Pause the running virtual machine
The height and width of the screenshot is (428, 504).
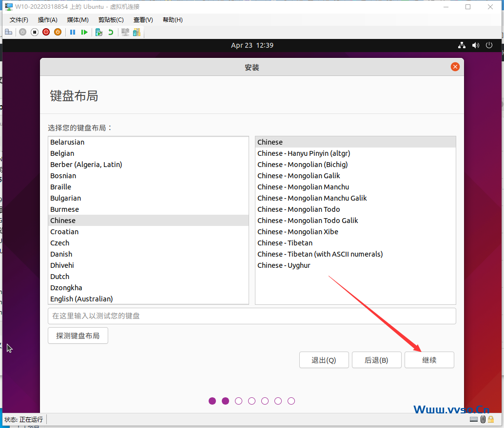(73, 32)
